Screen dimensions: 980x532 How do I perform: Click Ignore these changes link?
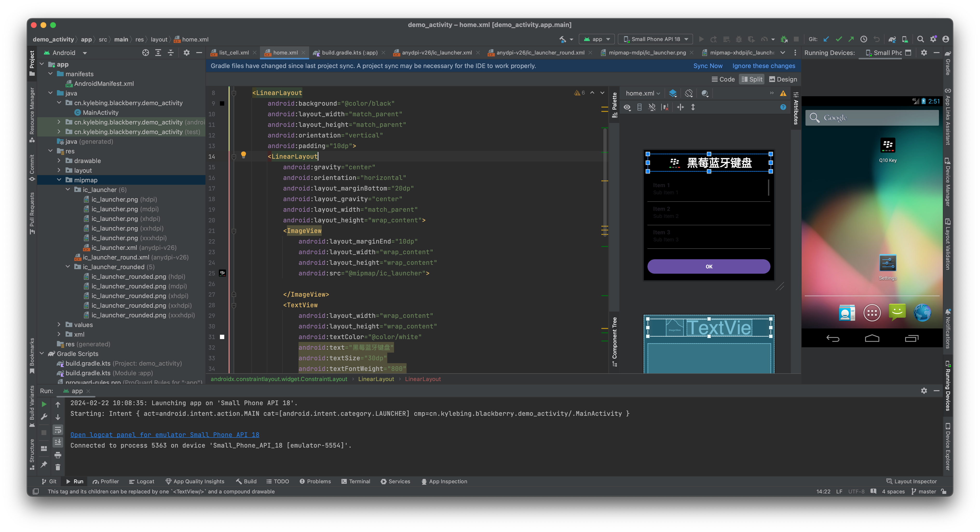(x=763, y=66)
